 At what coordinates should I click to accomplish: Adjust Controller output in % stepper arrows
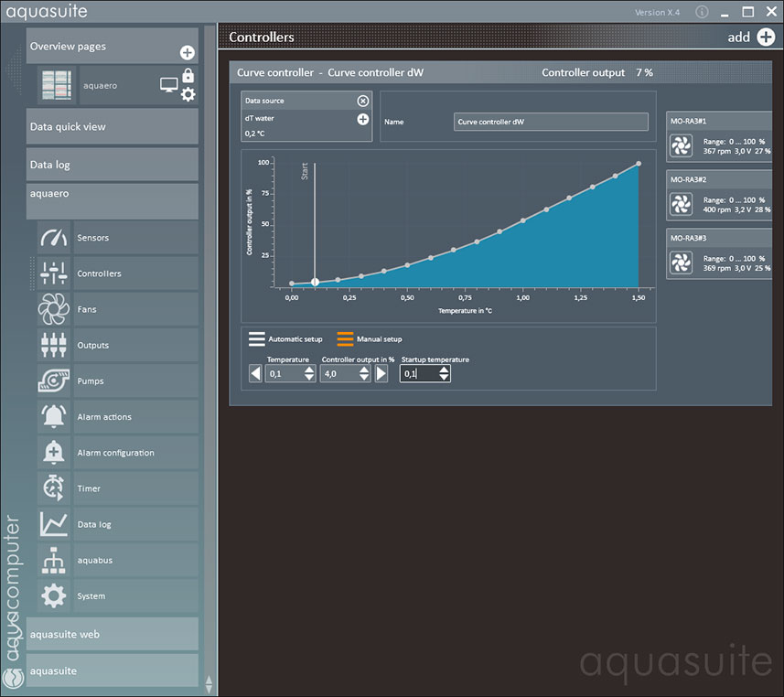coord(364,373)
